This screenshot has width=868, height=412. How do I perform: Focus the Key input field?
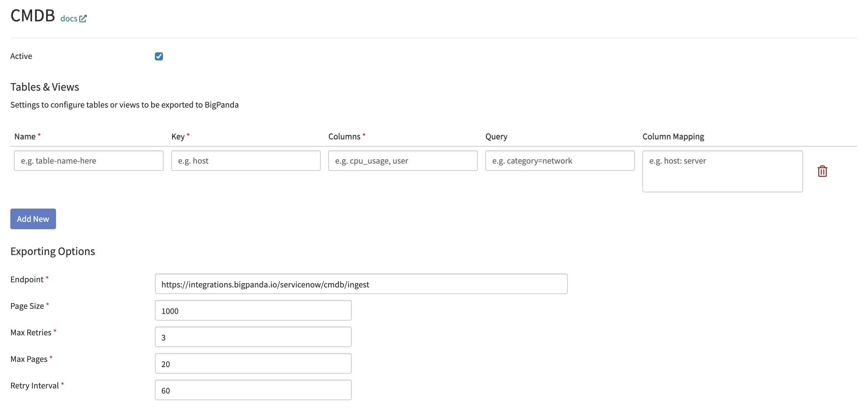246,161
